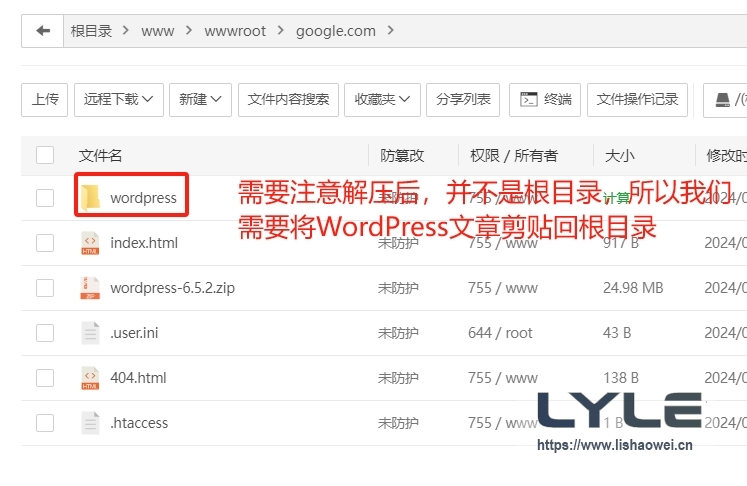Expand the 收藏夹 dropdown

[x=382, y=100]
